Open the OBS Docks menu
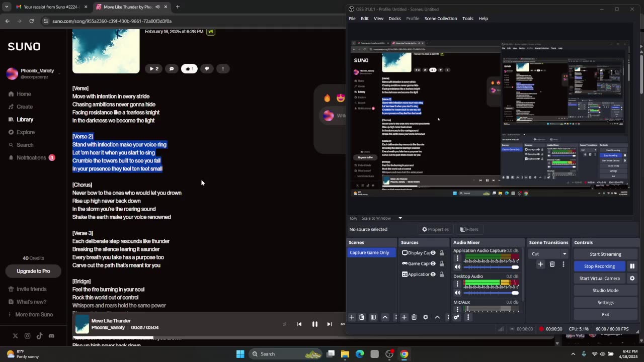 [x=394, y=19]
